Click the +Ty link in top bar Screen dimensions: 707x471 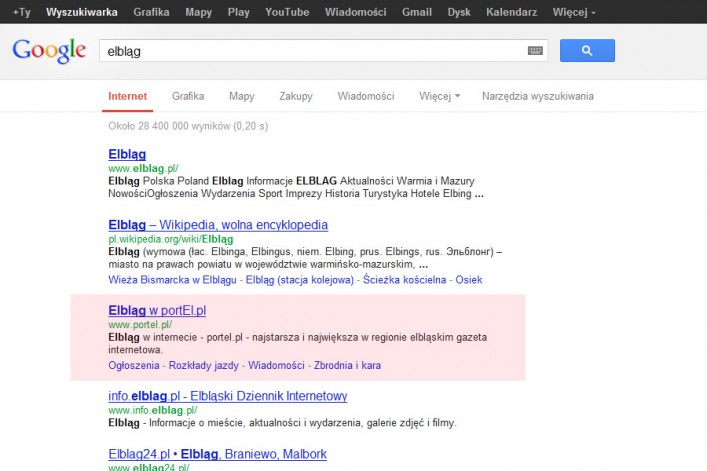(x=22, y=12)
